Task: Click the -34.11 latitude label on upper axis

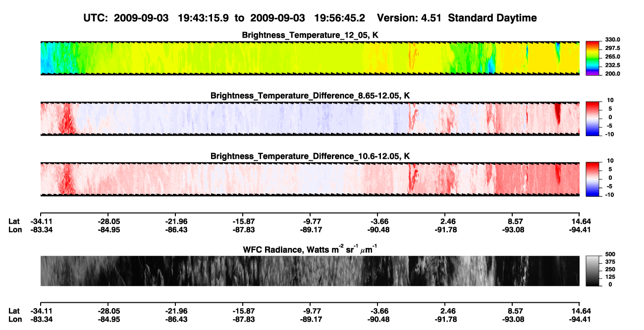Action: [41, 221]
